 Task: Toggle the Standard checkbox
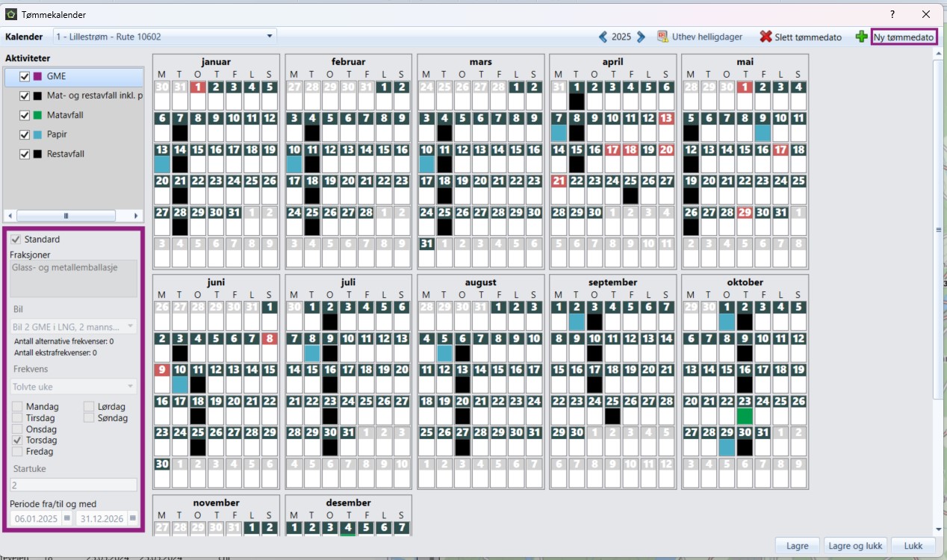16,240
